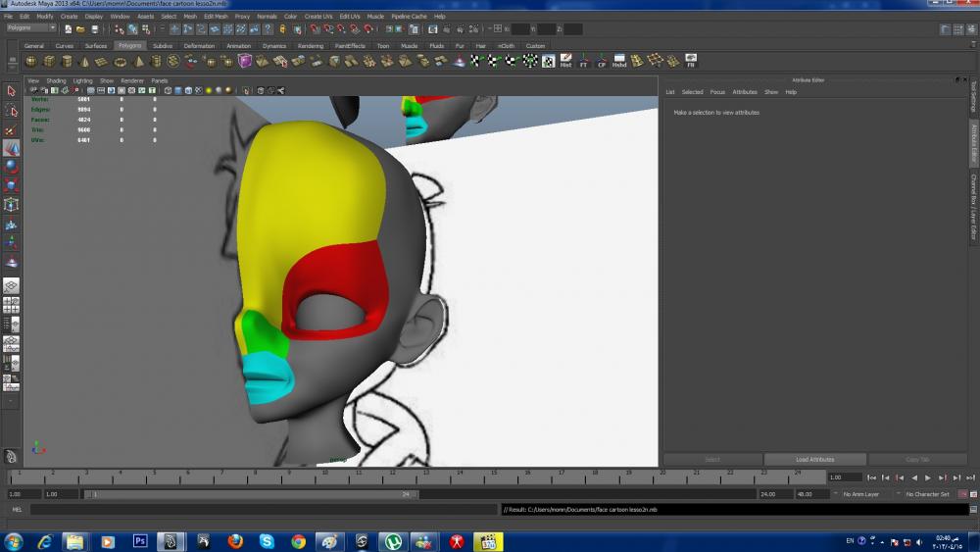Image resolution: width=980 pixels, height=552 pixels.
Task: Open the Edit Mesh menu
Action: (215, 17)
